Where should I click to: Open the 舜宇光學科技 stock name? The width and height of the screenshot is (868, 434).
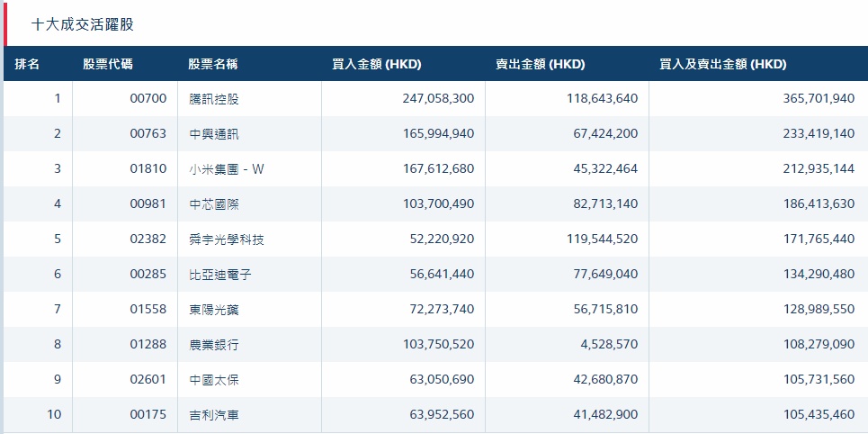[x=227, y=240]
